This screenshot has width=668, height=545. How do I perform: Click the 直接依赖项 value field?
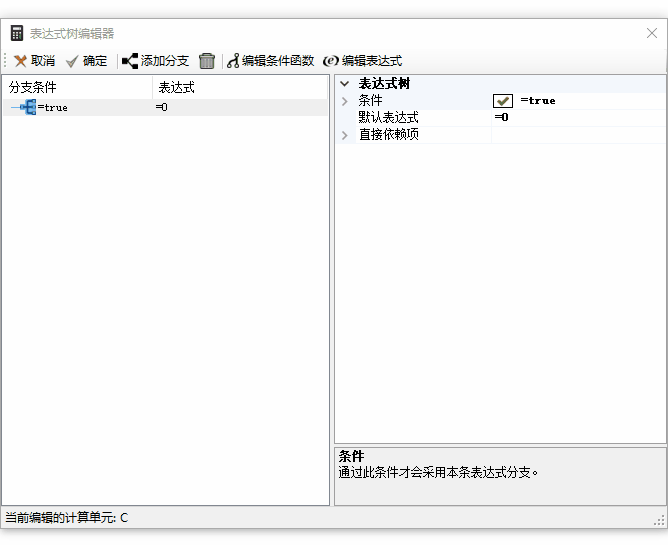point(577,135)
